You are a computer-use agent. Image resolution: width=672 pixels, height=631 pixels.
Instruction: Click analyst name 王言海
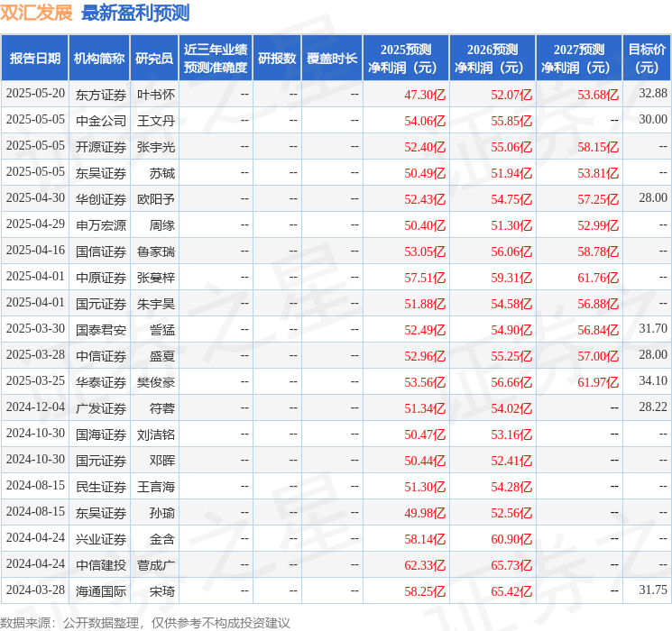[155, 487]
